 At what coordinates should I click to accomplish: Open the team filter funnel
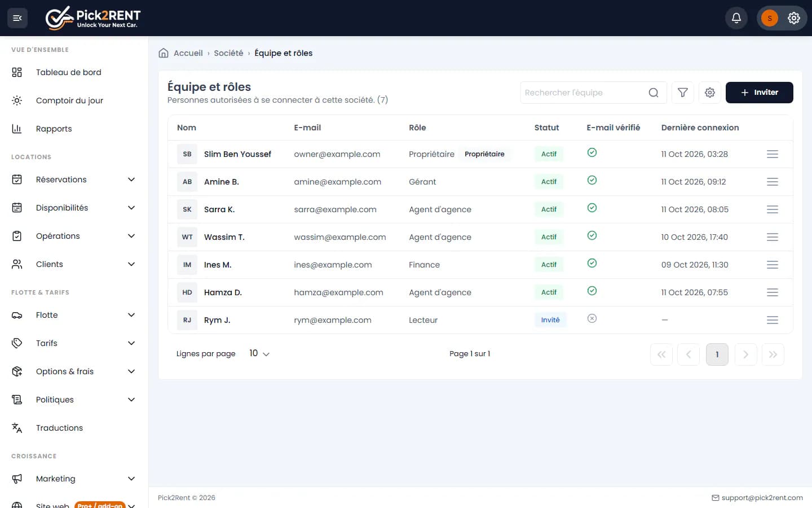(683, 93)
